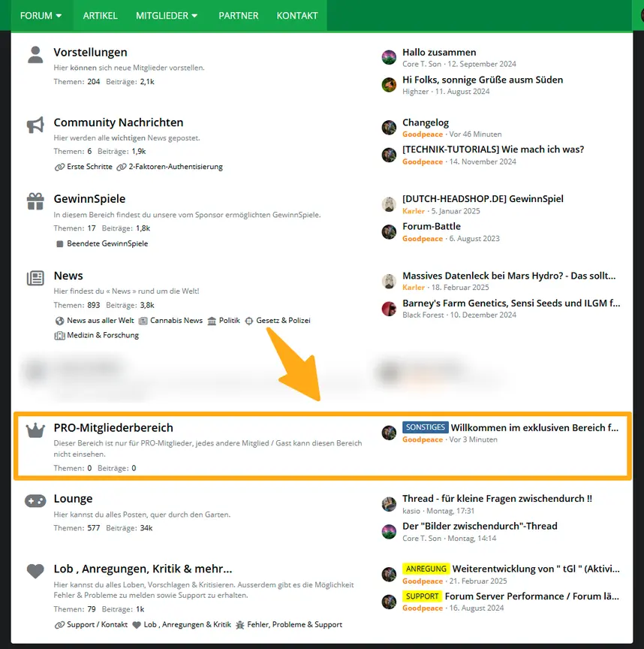Click the Lounge gamepad icon

[x=35, y=500]
